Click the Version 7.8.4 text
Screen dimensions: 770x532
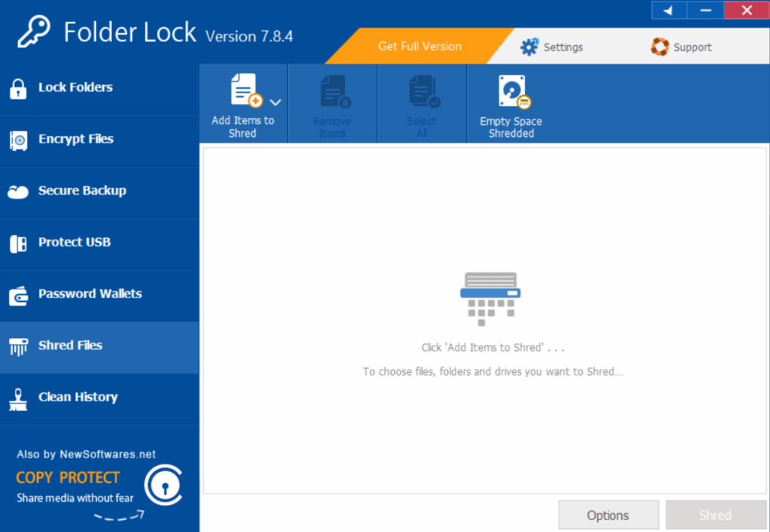(x=249, y=36)
